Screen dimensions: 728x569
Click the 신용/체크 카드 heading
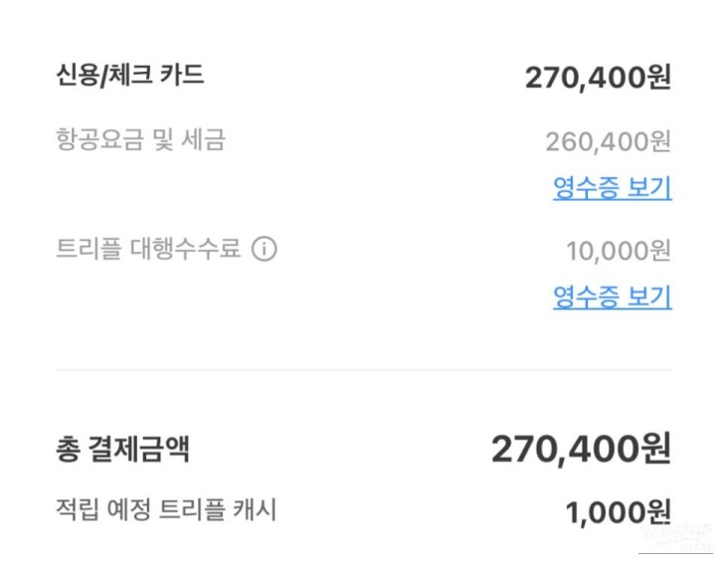coord(130,76)
